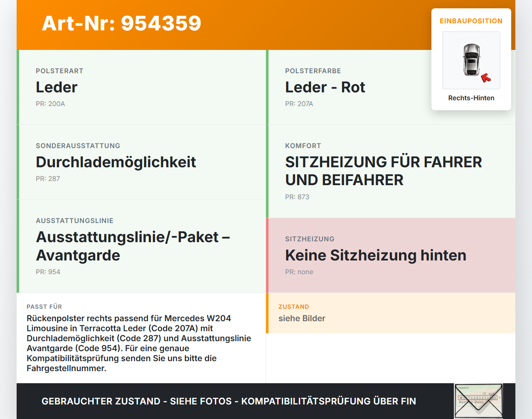Image resolution: width=532 pixels, height=419 pixels.
Task: Open the KOMFORT section header
Action: (303, 146)
